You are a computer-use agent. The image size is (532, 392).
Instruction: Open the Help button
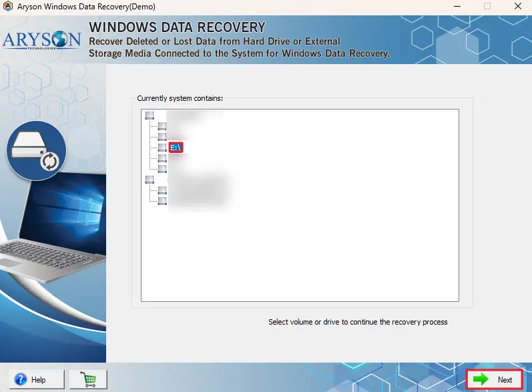[x=37, y=379]
